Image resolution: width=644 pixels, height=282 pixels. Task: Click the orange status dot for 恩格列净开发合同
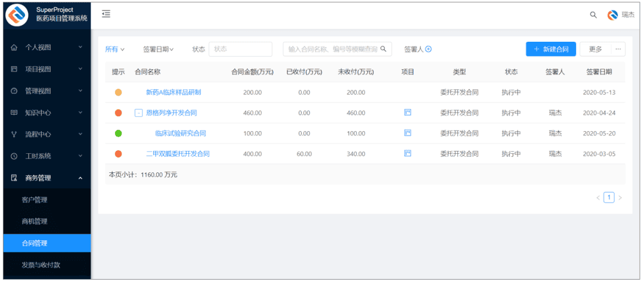point(118,113)
